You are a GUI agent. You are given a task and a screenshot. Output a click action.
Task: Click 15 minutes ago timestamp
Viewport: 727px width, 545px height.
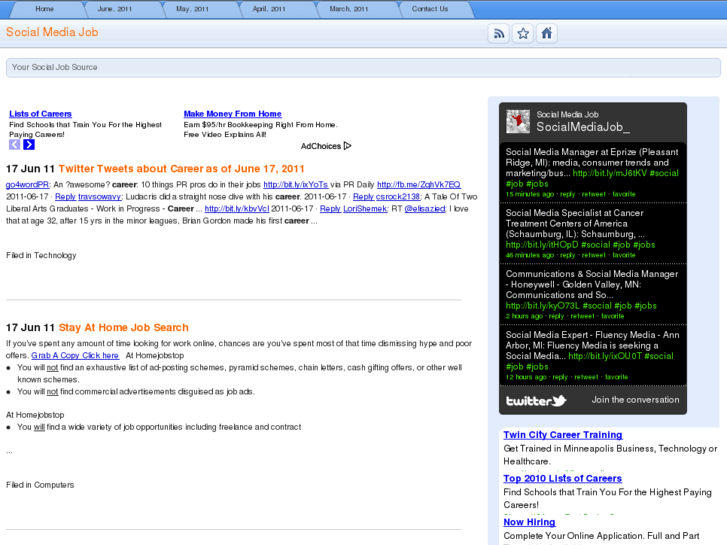pyautogui.click(x=529, y=194)
